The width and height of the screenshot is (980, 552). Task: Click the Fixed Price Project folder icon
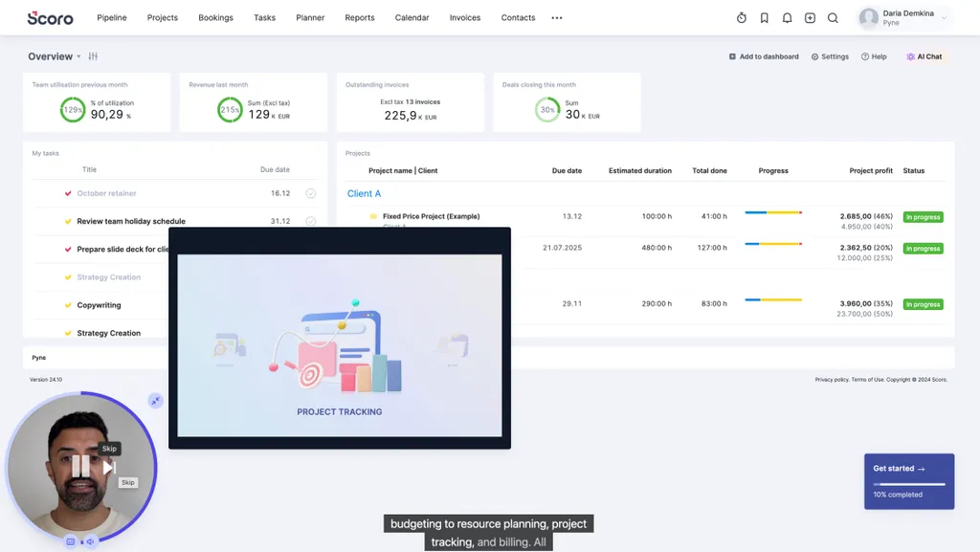[373, 216]
